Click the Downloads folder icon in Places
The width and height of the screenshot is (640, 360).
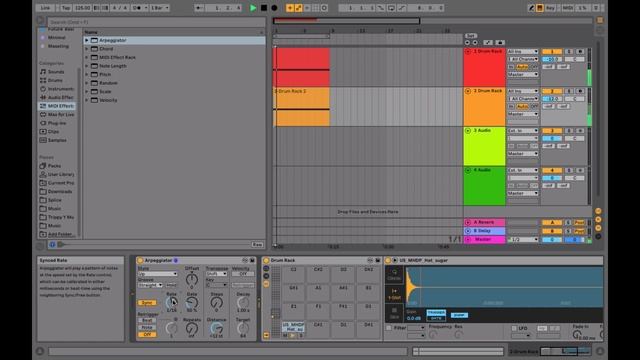point(43,192)
